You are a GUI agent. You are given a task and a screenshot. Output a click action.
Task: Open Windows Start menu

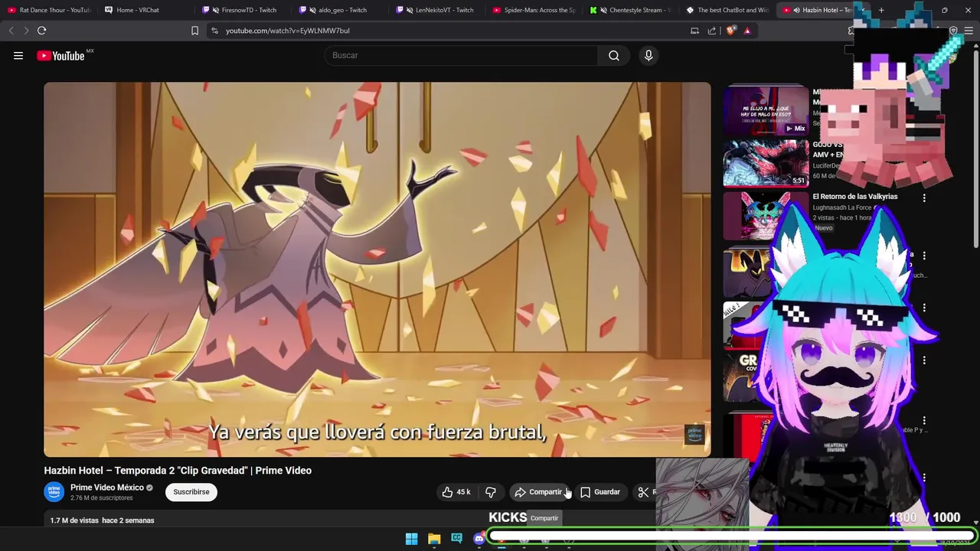(411, 539)
